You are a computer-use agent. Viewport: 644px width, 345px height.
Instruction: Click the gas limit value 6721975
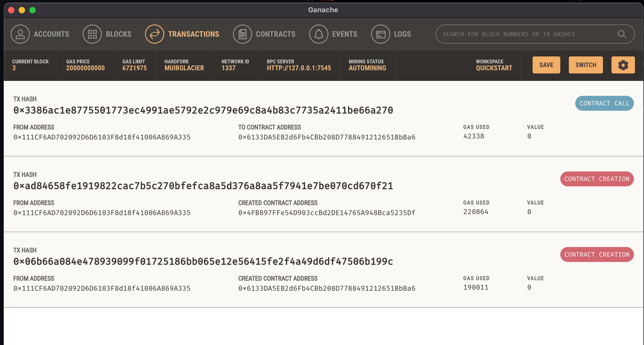(134, 68)
